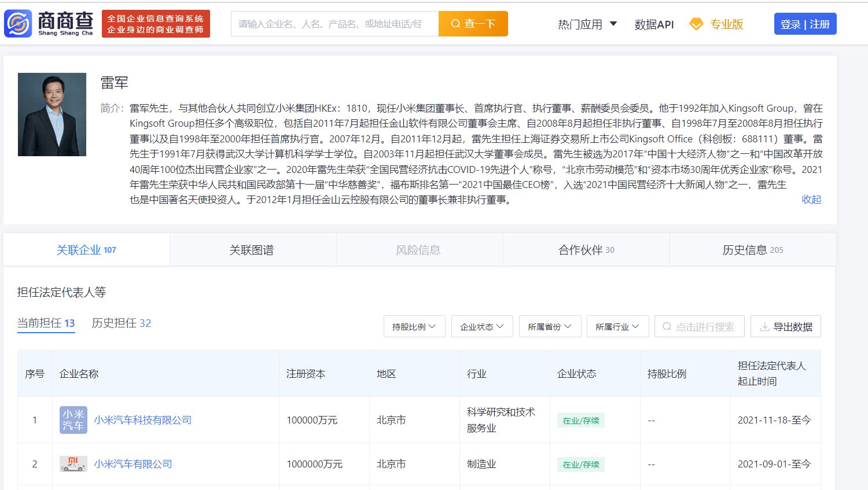Select the 全国企业信息查询系统 red banner
This screenshot has height=490, width=868.
click(x=156, y=24)
